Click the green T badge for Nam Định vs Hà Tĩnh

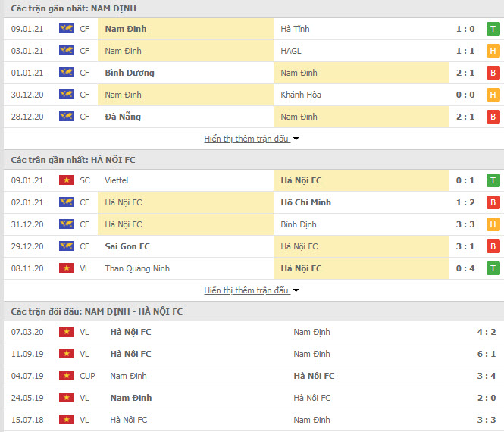coord(493,29)
